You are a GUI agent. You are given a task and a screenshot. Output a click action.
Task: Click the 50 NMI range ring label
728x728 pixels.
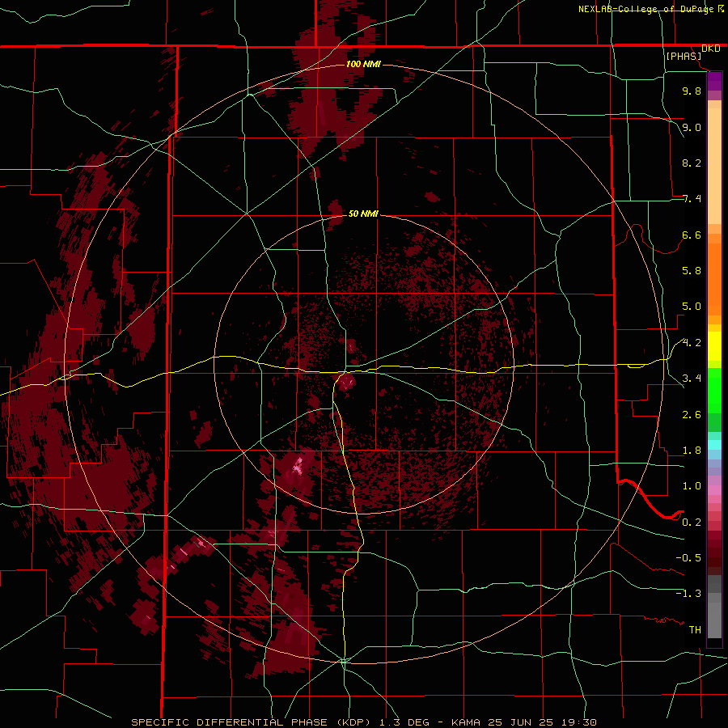(x=363, y=214)
